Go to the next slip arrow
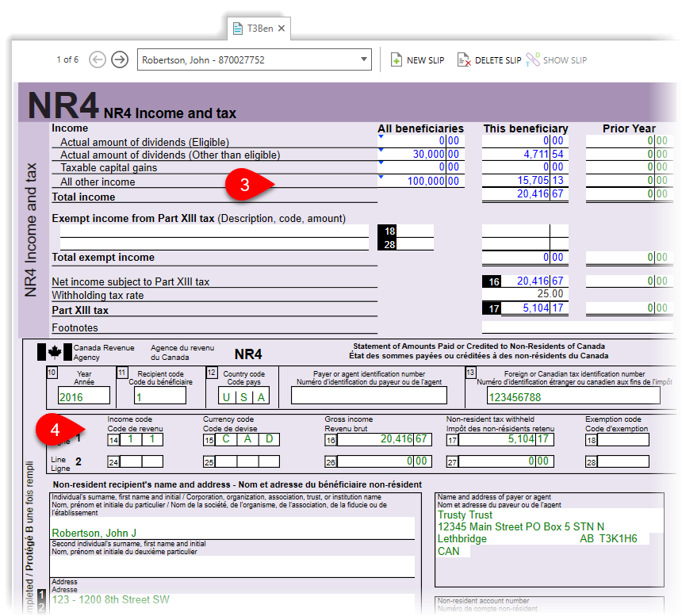 (120, 59)
